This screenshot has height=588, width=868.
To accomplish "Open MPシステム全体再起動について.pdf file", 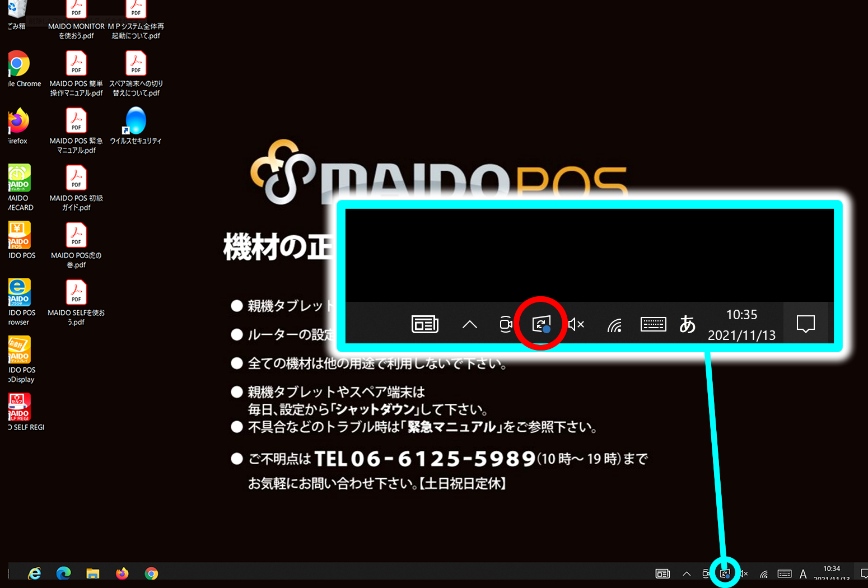I will [x=136, y=20].
